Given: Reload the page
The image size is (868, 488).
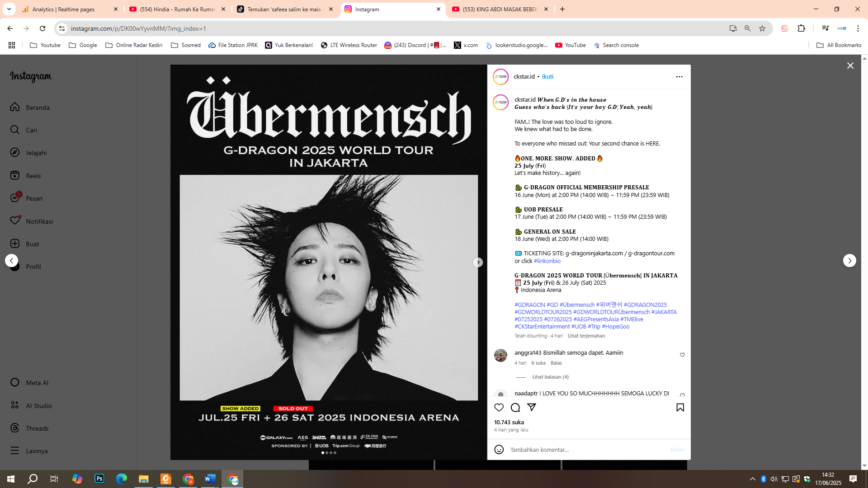Looking at the screenshot, I should (x=42, y=28).
